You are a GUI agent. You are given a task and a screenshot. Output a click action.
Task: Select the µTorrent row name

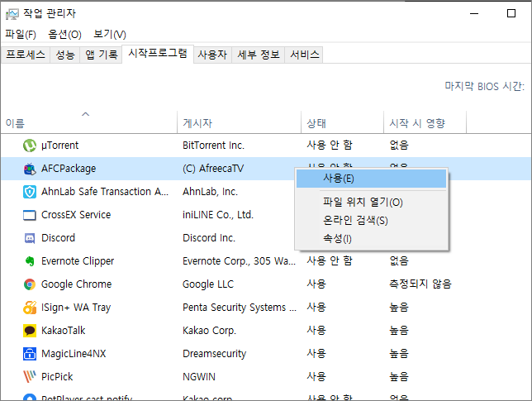59,146
